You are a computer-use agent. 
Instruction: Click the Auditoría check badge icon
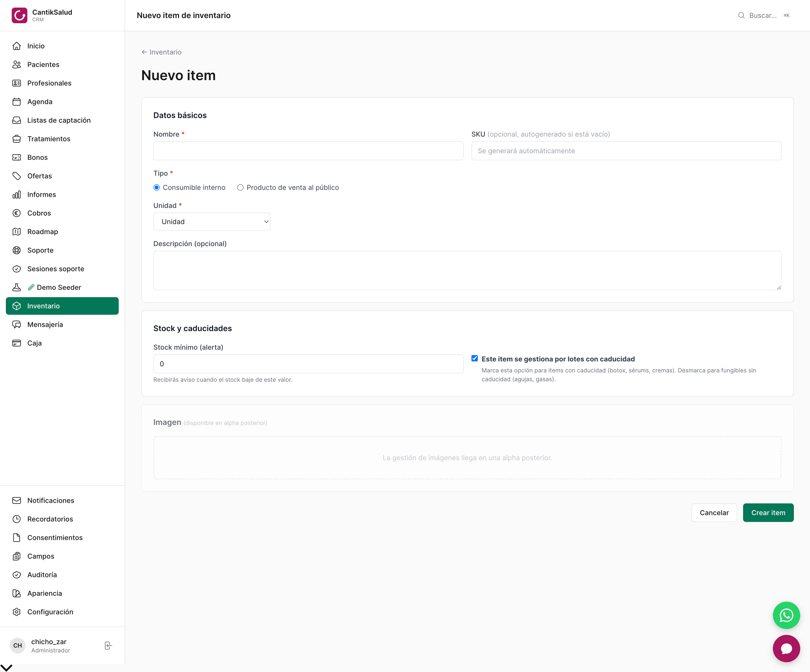pyautogui.click(x=17, y=575)
